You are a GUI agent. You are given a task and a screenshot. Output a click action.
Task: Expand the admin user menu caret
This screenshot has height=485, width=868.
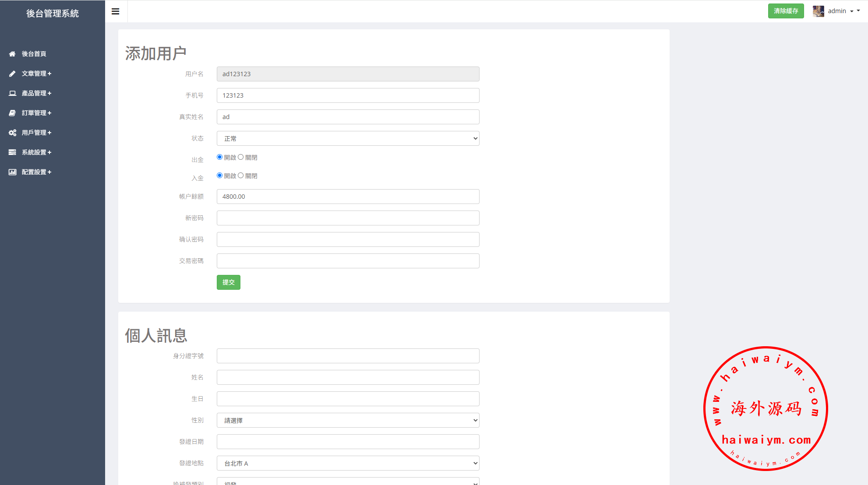[852, 11]
